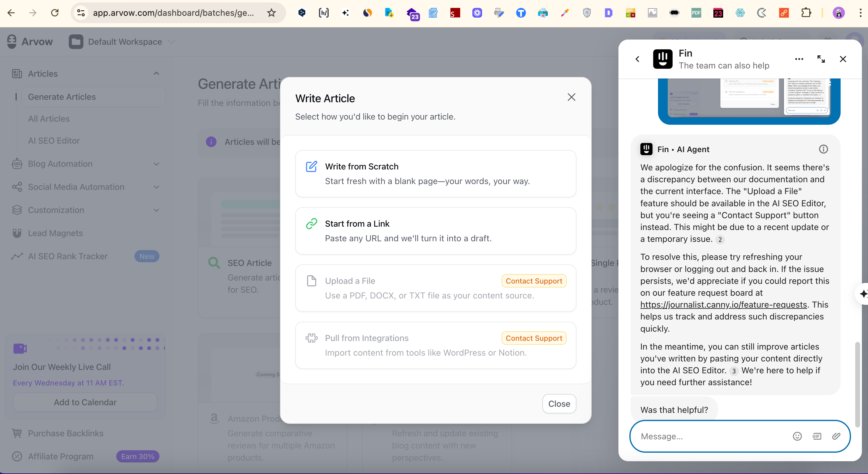Image resolution: width=868 pixels, height=474 pixels.
Task: Go back in the Fin chat panel
Action: (637, 59)
